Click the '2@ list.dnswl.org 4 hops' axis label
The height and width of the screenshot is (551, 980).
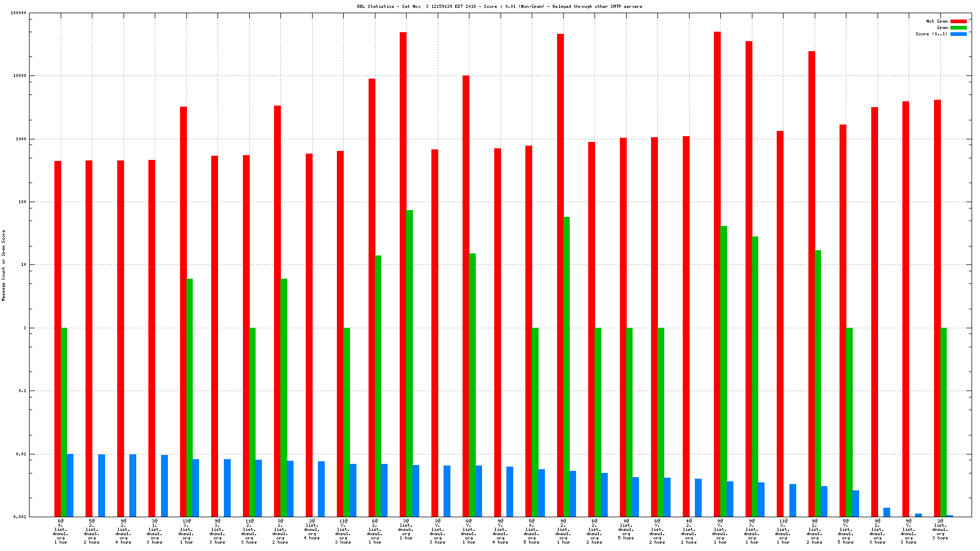click(x=312, y=529)
